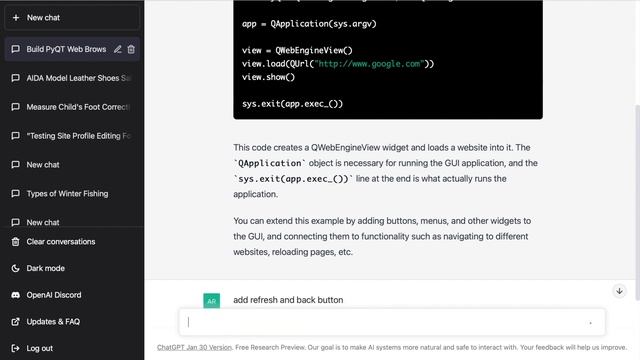Select the Clear conversations option
This screenshot has height=360, width=640.
click(x=72, y=242)
